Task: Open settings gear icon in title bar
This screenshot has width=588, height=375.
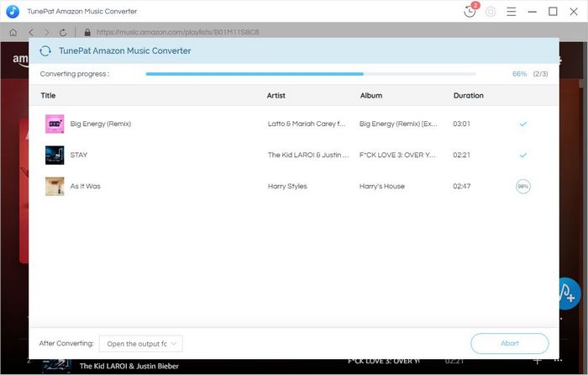Action: click(x=491, y=12)
